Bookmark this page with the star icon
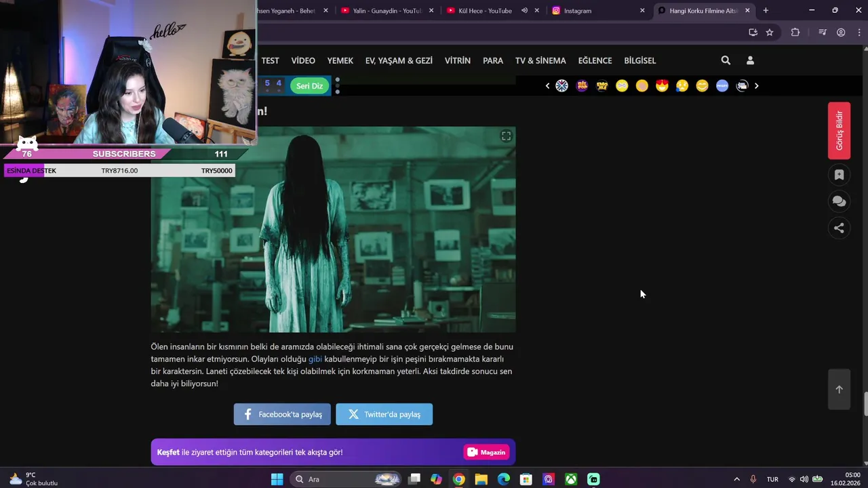Viewport: 868px width, 488px height. click(770, 32)
